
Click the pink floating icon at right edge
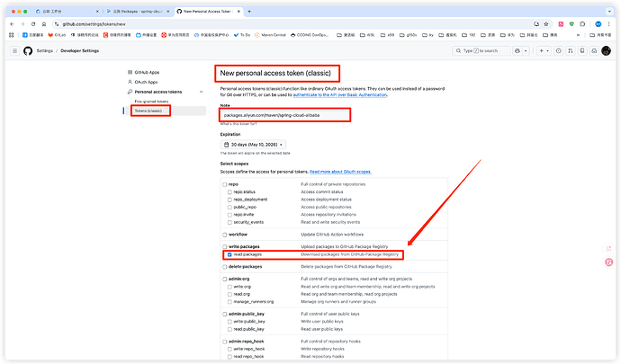[609, 262]
